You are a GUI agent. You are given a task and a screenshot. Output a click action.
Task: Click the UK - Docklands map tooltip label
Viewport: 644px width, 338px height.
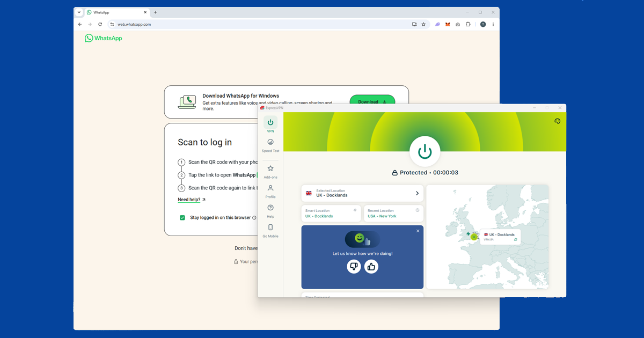tap(502, 234)
